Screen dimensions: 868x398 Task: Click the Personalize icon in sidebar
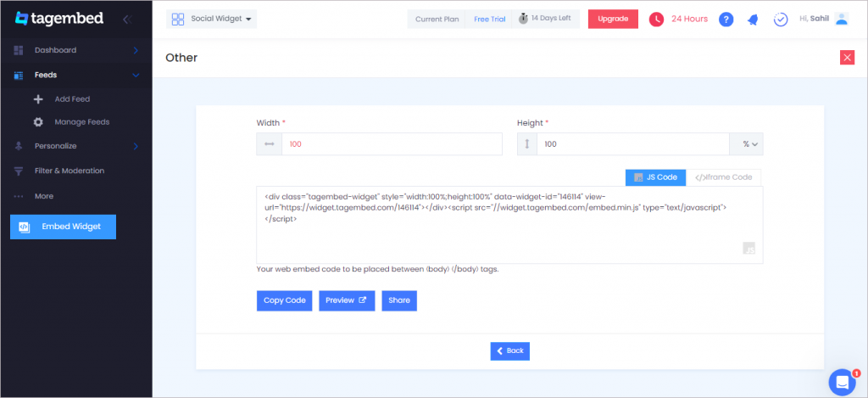coord(19,146)
